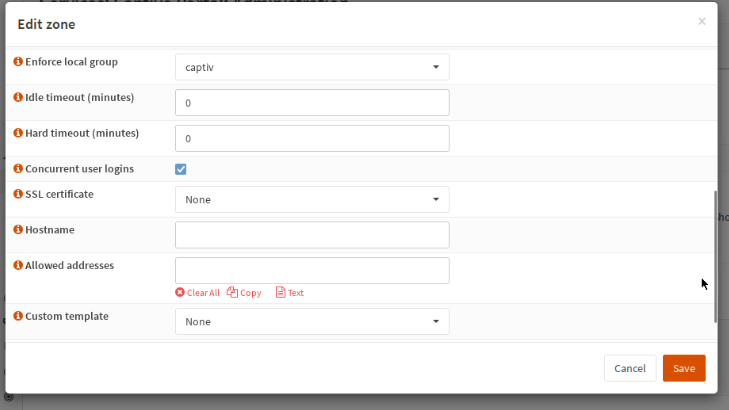Click Copy link below Allowed addresses

pos(244,293)
